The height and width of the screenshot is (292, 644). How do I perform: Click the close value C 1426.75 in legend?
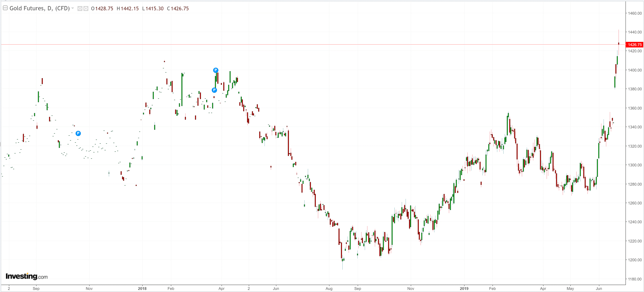(x=178, y=9)
